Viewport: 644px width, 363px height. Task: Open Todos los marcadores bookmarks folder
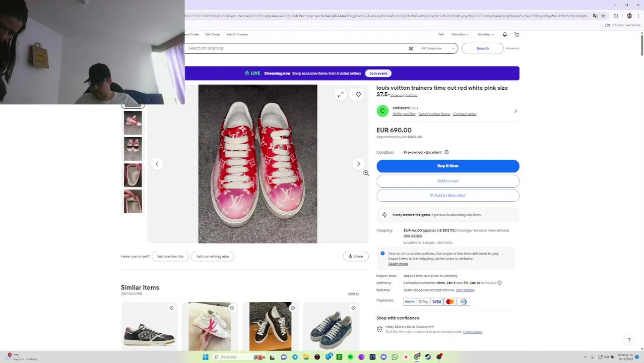(623, 25)
